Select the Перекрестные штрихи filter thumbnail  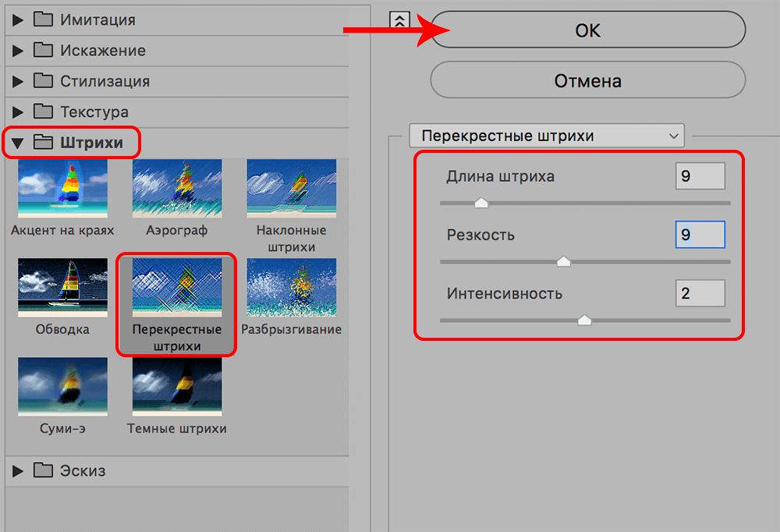(175, 285)
